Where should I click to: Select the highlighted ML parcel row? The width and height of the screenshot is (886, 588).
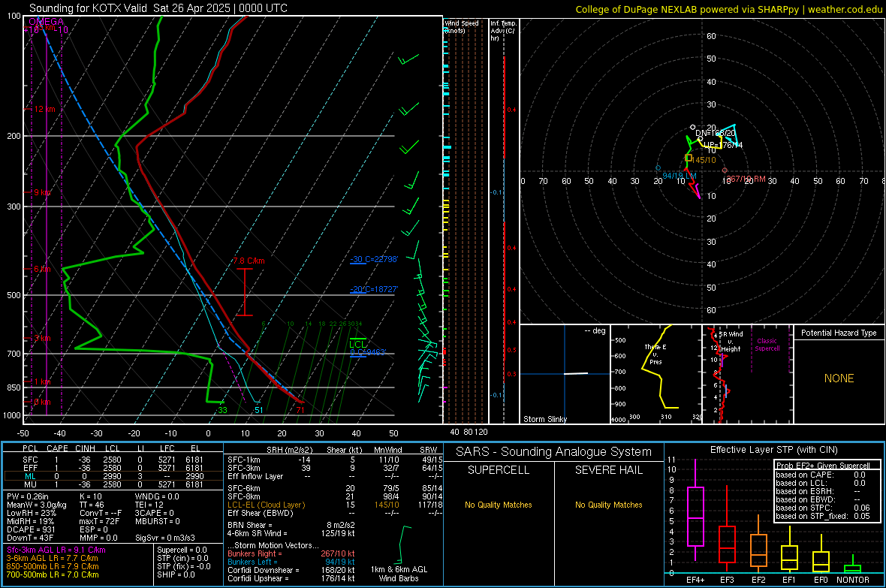(x=113, y=476)
